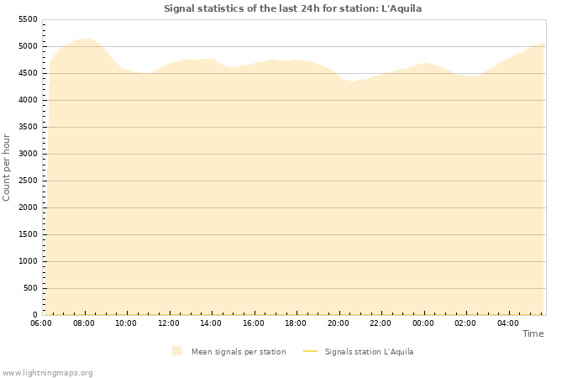Click the Time axis label

(x=533, y=333)
